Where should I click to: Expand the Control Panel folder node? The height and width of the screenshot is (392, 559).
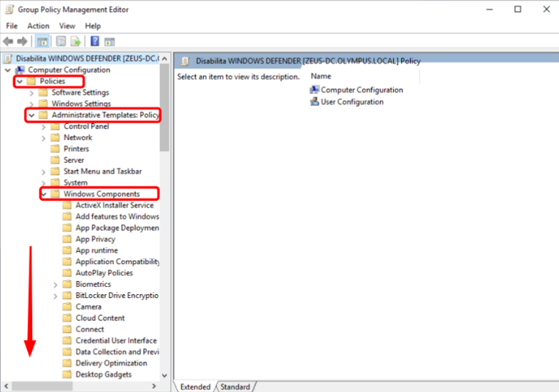tap(44, 126)
